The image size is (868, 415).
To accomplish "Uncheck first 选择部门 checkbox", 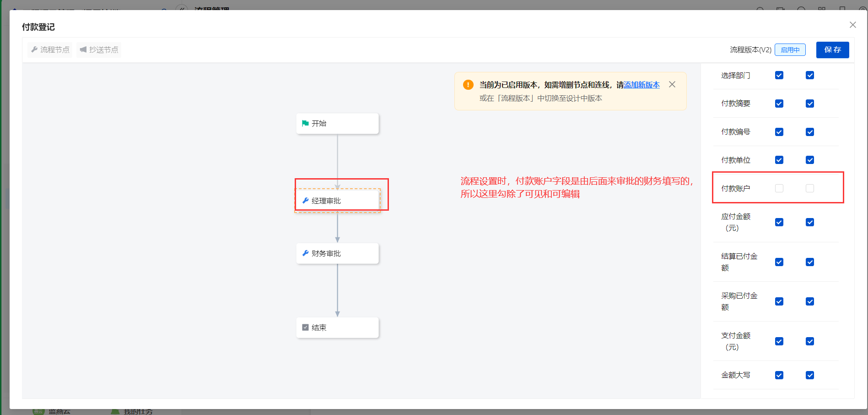I will point(779,75).
